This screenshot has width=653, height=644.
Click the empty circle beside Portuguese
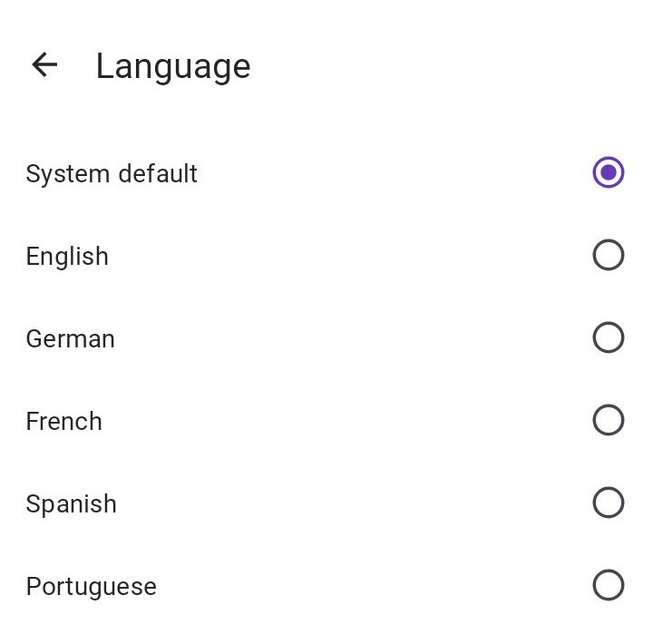point(608,585)
